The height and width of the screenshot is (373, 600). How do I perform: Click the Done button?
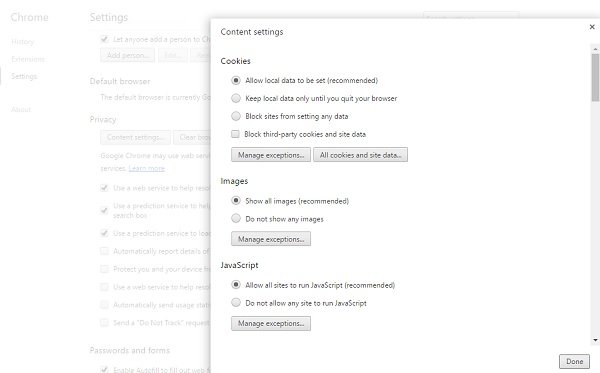pos(574,361)
